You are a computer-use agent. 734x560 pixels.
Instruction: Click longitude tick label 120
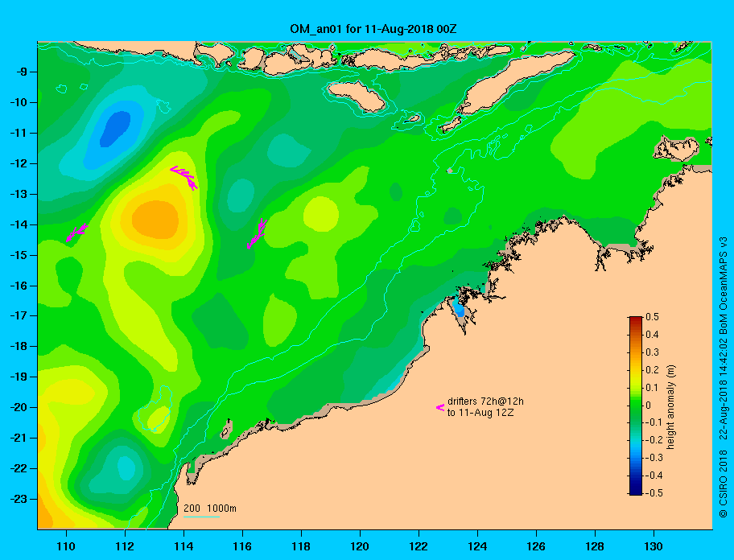coord(360,546)
